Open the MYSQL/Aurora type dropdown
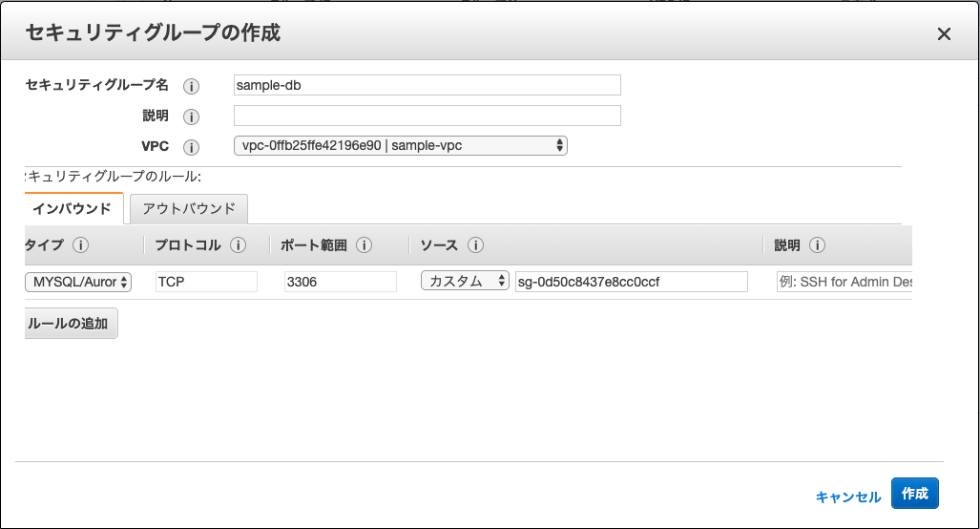This screenshot has height=529, width=980. pos(77,282)
